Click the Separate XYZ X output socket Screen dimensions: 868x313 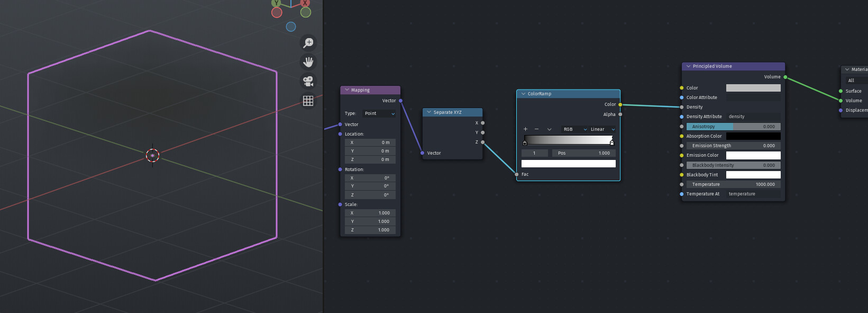[x=482, y=123]
